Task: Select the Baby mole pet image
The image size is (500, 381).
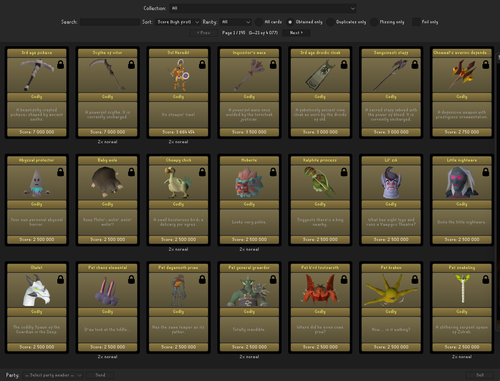Action: 107,182
